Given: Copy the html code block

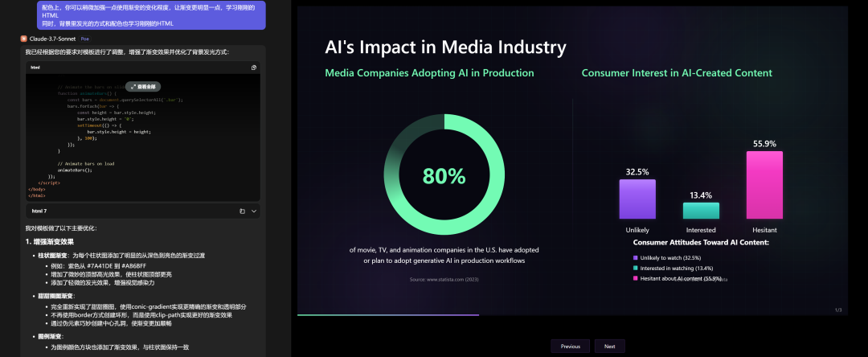Looking at the screenshot, I should tap(254, 68).
